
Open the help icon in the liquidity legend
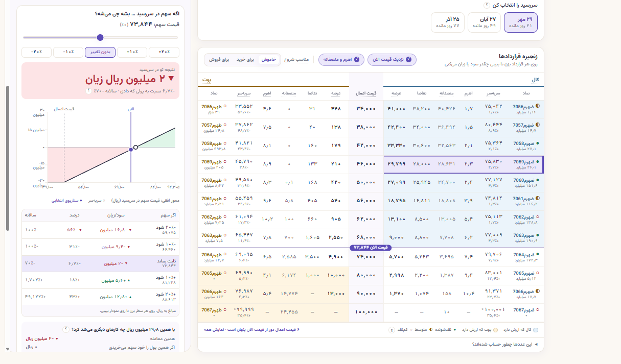click(x=392, y=330)
